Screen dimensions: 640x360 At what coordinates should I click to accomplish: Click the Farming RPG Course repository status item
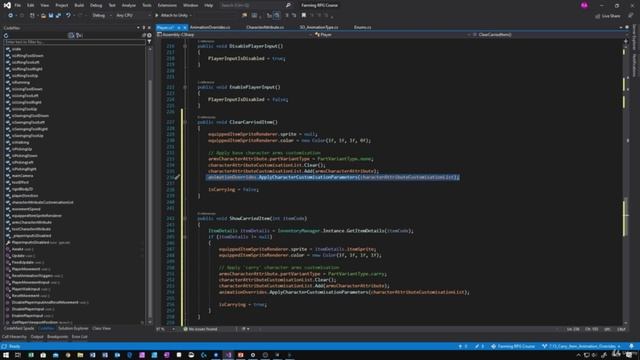[513, 346]
